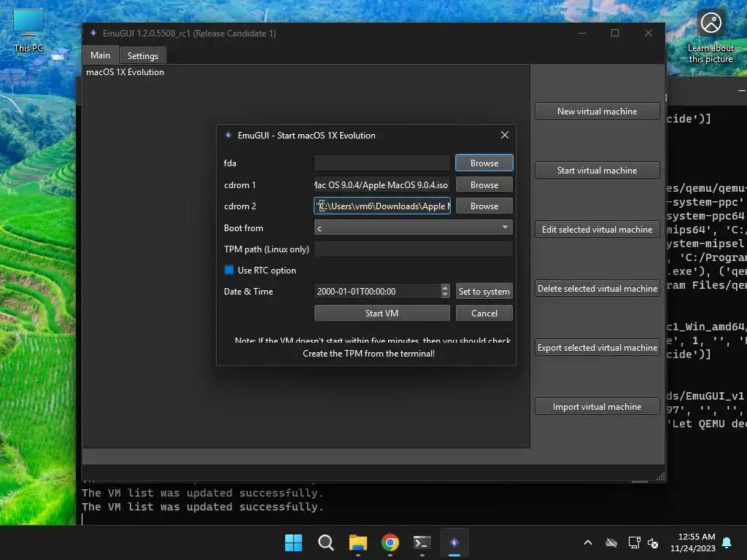Click Delete selected virtual machine

pos(597,289)
